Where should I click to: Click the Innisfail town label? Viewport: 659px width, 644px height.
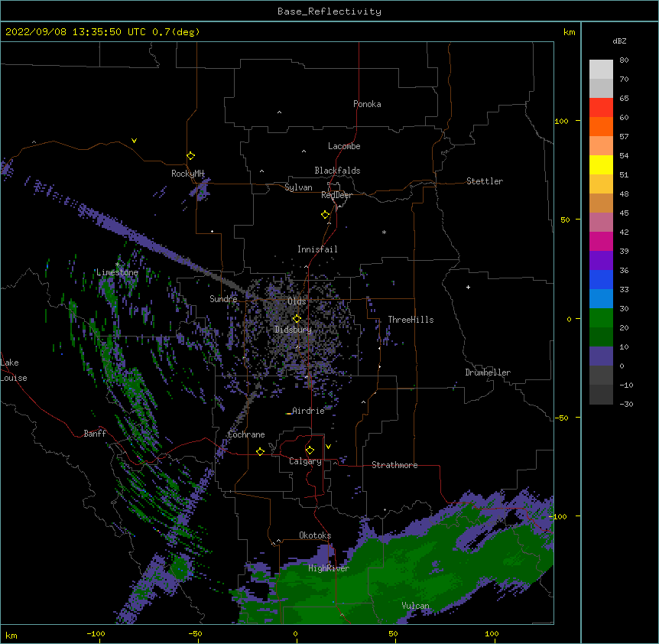[x=317, y=249]
